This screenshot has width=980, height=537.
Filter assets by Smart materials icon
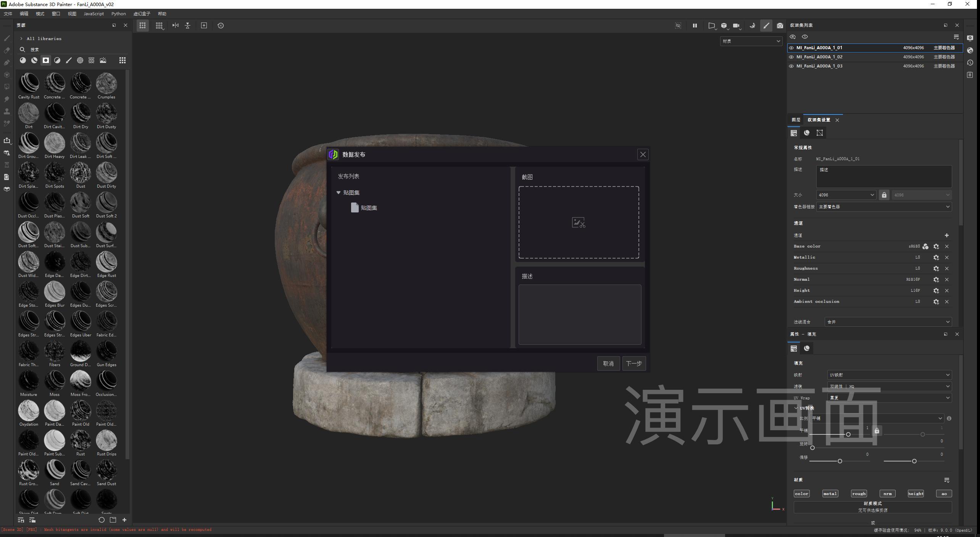coord(34,60)
